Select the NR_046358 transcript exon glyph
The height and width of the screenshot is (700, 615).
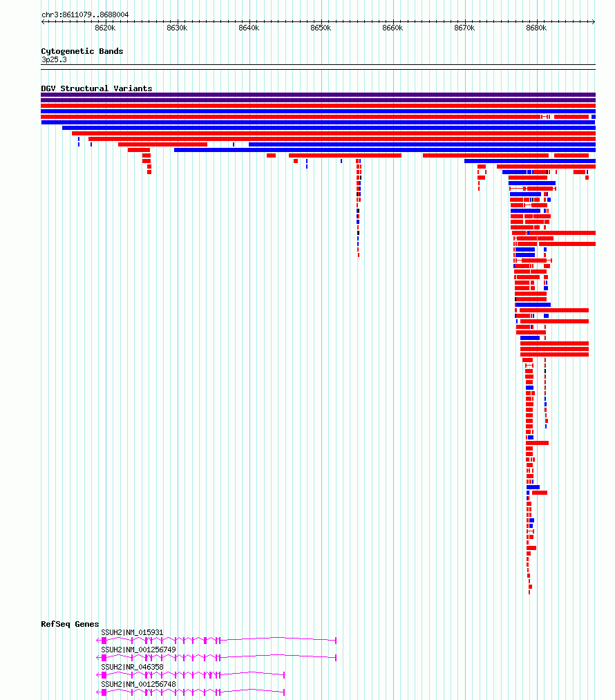pyautogui.click(x=191, y=675)
